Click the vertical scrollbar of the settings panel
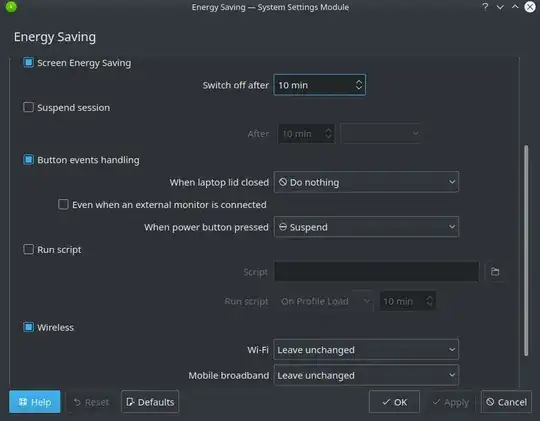The width and height of the screenshot is (540, 421). point(526,250)
